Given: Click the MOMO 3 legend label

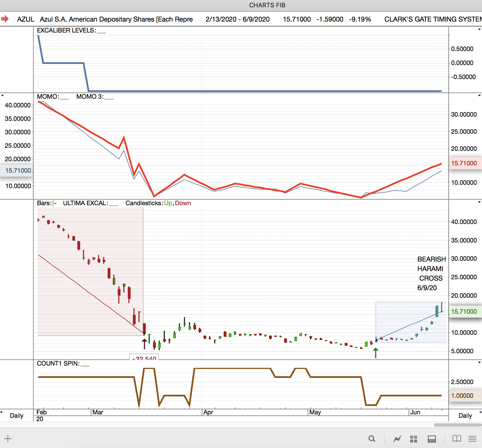Looking at the screenshot, I should coord(90,96).
